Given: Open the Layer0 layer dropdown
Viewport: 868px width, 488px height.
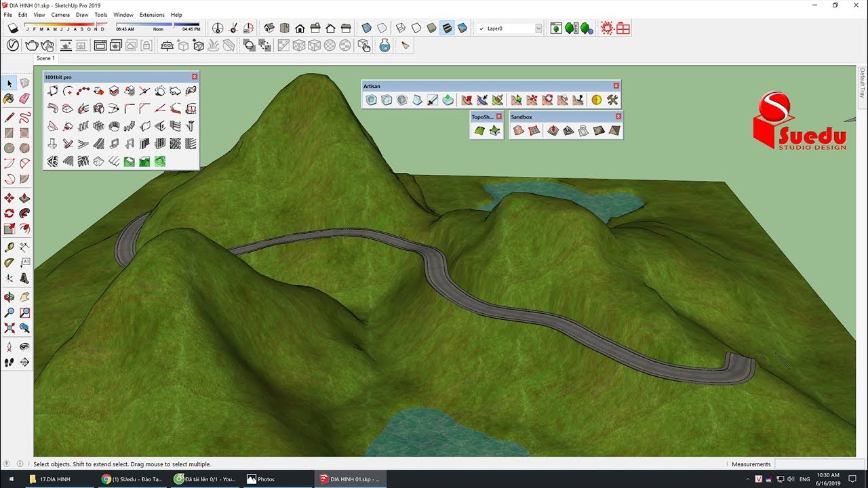Looking at the screenshot, I should (539, 28).
